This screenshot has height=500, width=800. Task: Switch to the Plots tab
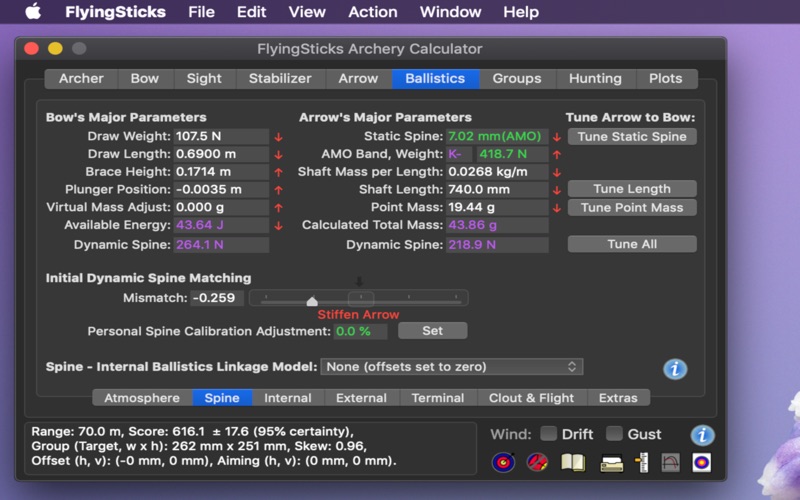click(x=665, y=79)
